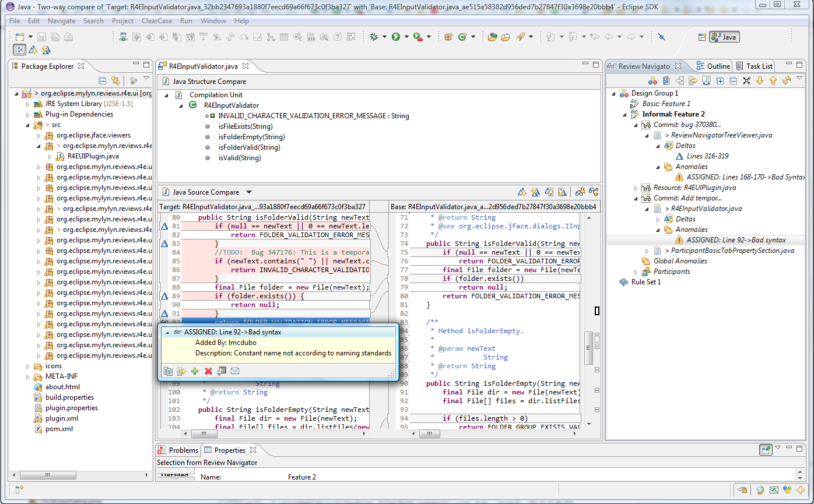Click the New Java Package icon
814x504 pixels.
448,37
